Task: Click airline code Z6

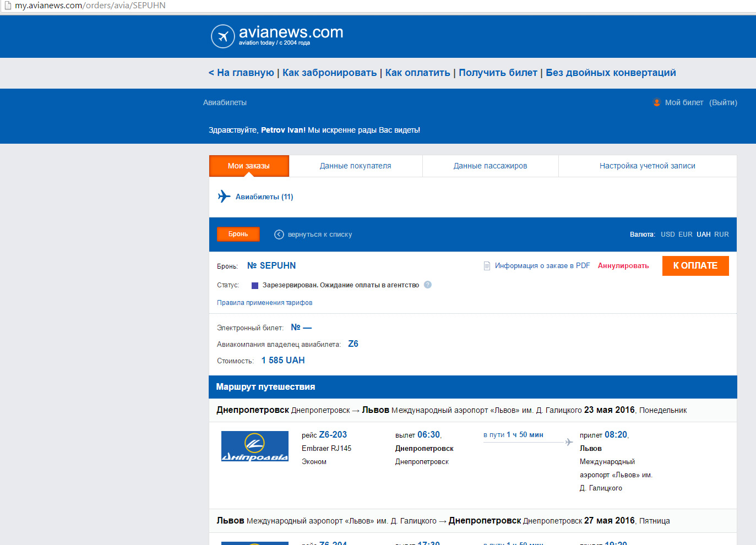Action: [x=353, y=344]
